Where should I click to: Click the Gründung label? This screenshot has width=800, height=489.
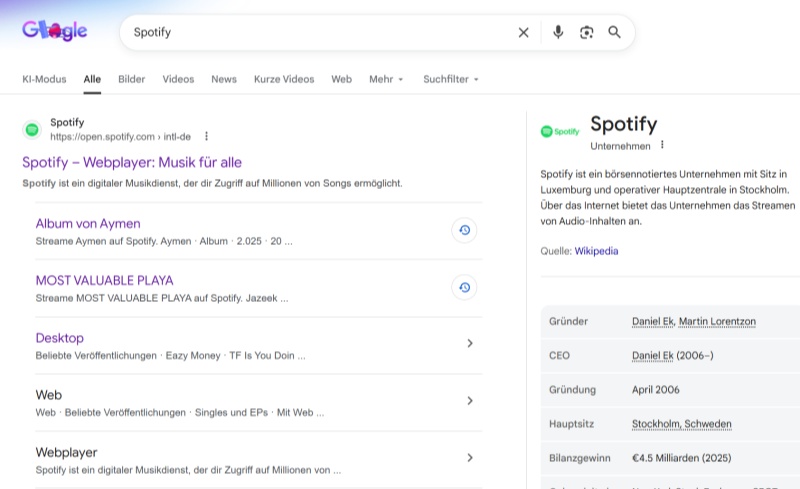572,390
